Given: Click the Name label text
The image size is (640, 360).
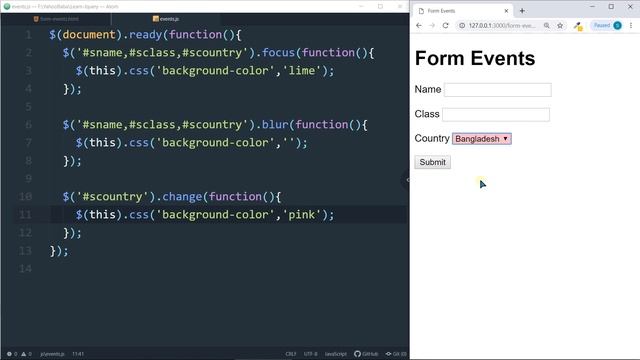Looking at the screenshot, I should tap(428, 89).
